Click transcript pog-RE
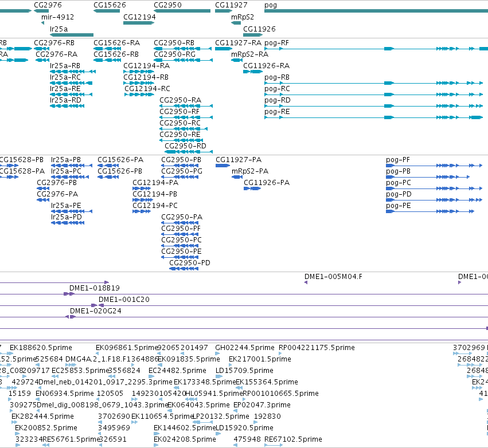The height and width of the screenshot is (448, 488). click(373, 117)
